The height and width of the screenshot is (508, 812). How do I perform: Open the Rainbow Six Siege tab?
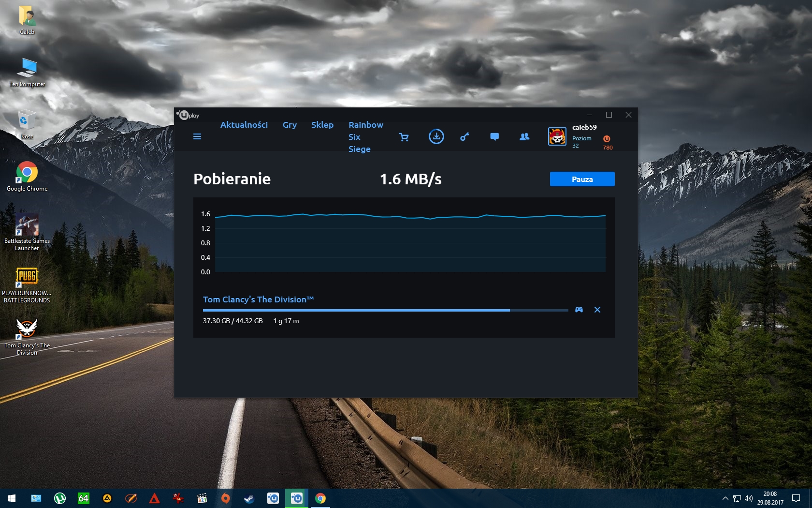click(x=366, y=137)
